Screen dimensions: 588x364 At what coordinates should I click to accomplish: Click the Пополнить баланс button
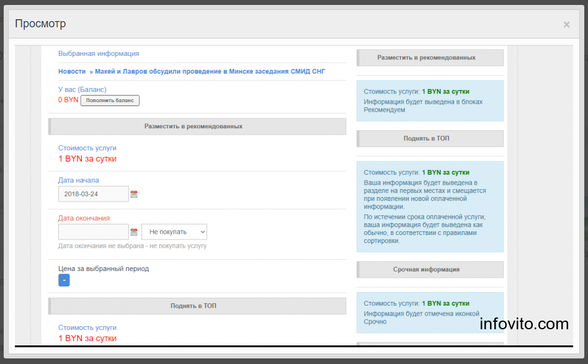(x=110, y=100)
